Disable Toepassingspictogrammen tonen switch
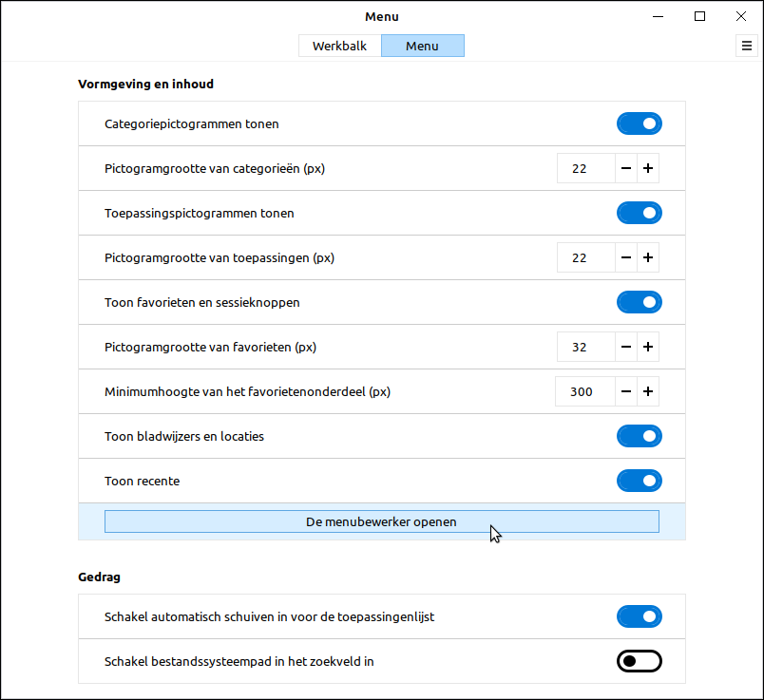This screenshot has height=700, width=764. [639, 213]
